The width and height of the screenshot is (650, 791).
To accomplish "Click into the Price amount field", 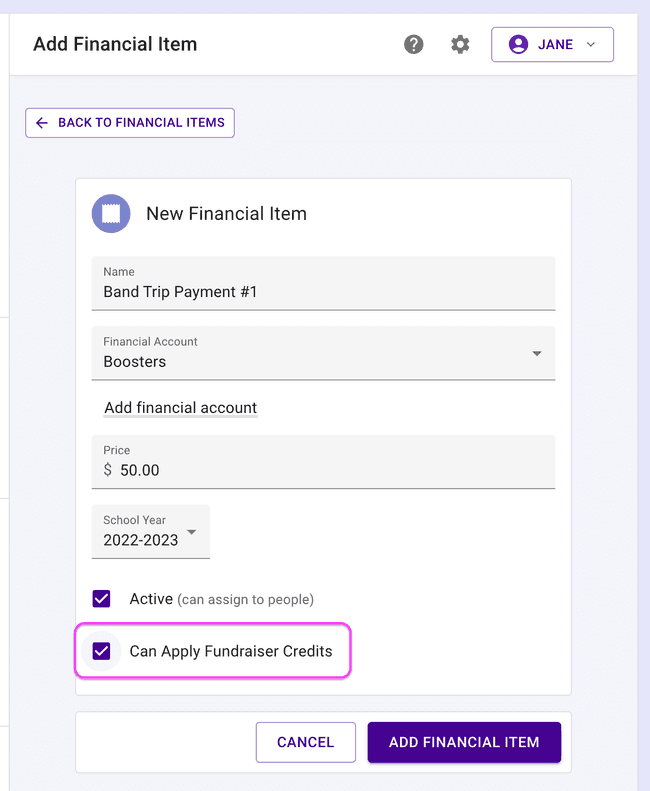I will (330, 470).
